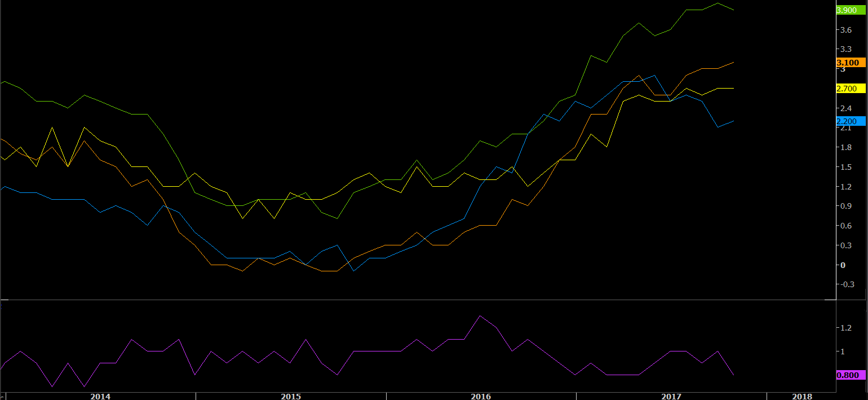Select the 2.4 axis tick label
868x400 pixels.
tap(845, 108)
